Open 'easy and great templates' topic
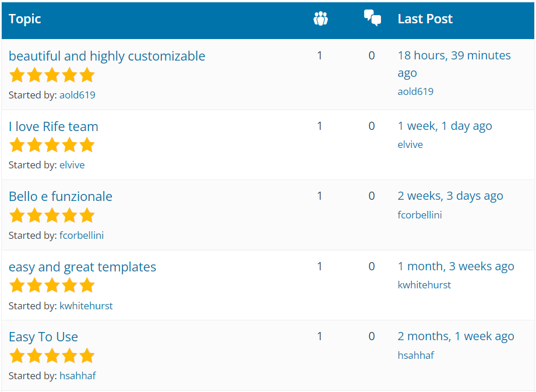 tap(82, 267)
